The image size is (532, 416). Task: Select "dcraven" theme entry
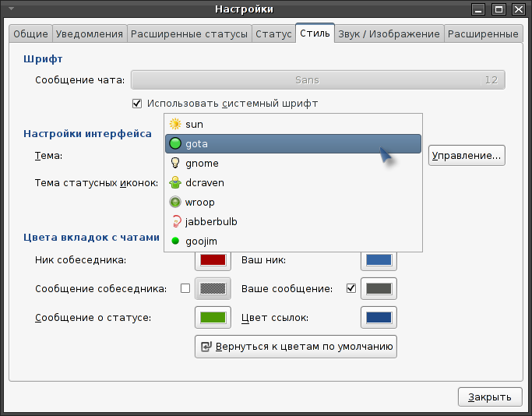293,182
